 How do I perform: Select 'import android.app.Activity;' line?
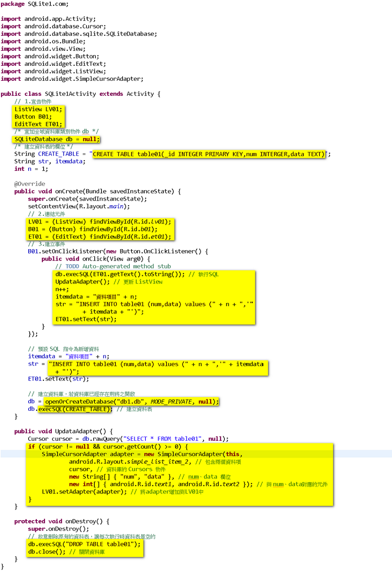[x=48, y=19]
